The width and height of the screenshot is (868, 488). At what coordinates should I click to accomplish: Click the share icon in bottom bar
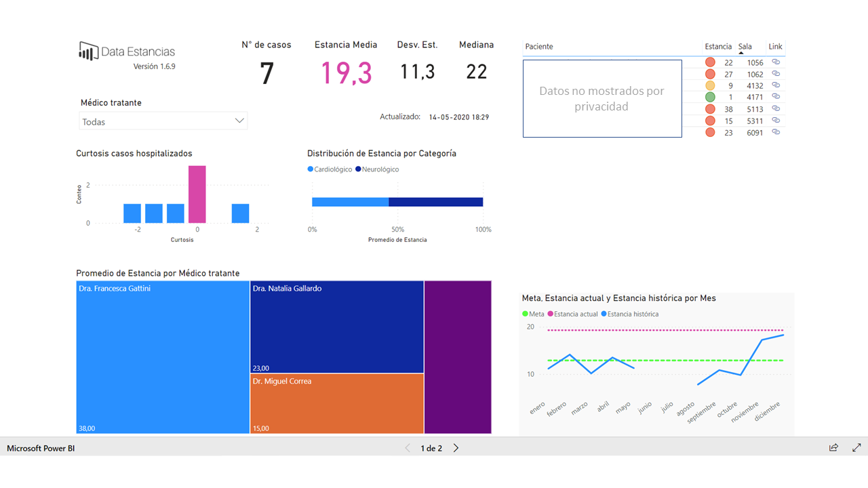click(x=833, y=448)
